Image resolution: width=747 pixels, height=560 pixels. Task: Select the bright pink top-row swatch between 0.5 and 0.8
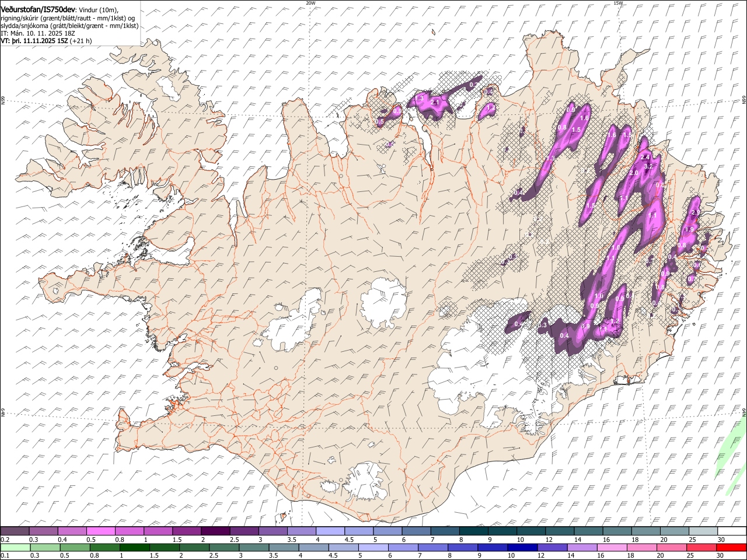coord(100,531)
